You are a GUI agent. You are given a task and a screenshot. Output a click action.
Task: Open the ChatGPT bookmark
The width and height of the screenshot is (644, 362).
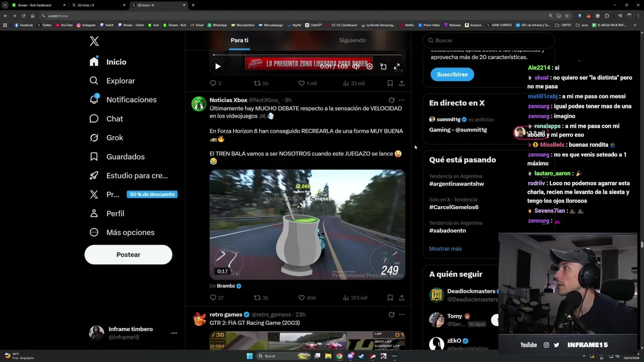click(313, 25)
